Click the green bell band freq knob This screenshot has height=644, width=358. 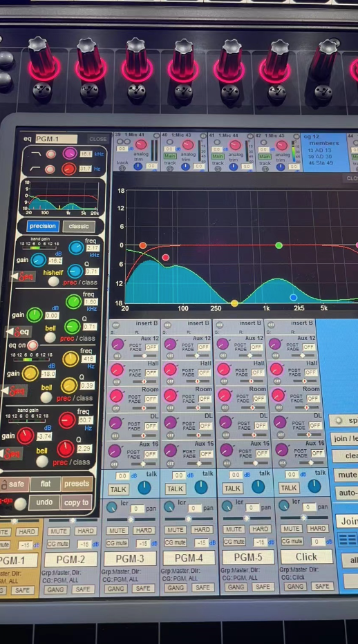73,302
